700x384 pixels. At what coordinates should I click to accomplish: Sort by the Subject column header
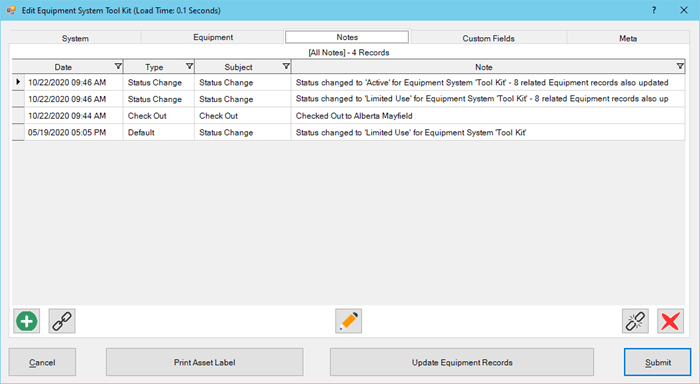pos(238,67)
